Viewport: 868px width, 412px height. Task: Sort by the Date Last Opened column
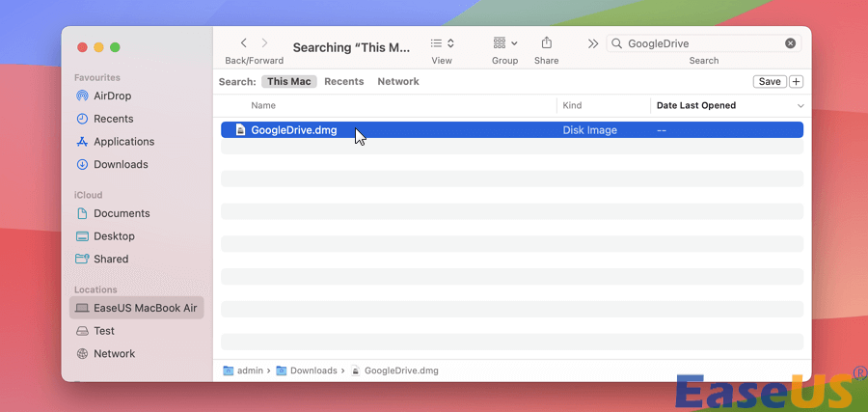coord(696,105)
